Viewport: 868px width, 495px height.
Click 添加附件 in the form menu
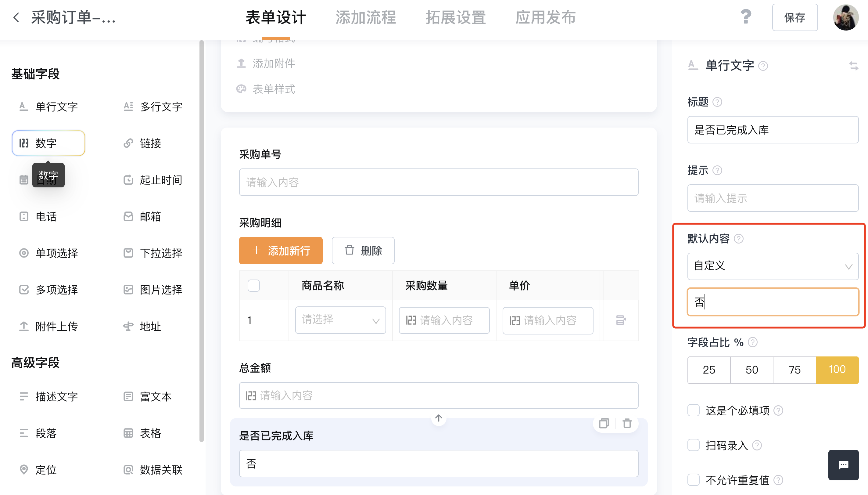[266, 63]
